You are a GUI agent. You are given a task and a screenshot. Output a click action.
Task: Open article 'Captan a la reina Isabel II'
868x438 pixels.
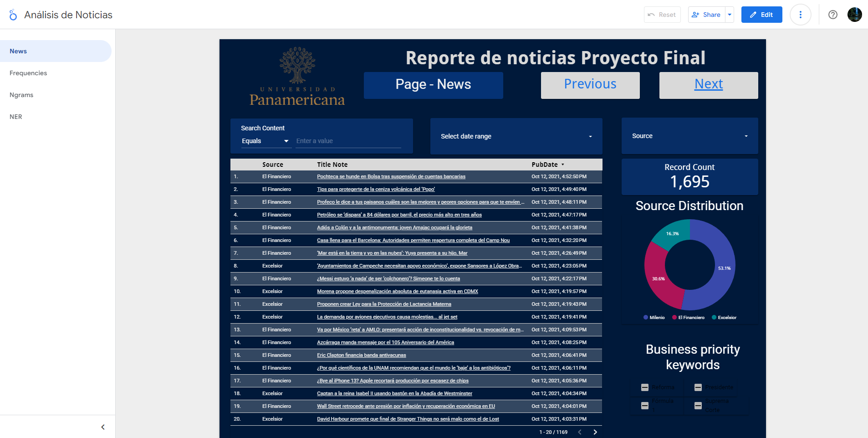[x=394, y=393]
